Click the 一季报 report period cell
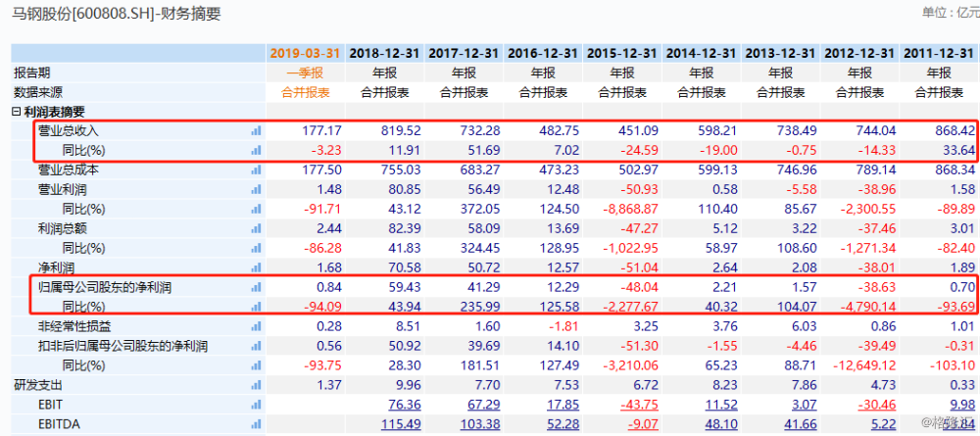The image size is (980, 436). click(306, 73)
